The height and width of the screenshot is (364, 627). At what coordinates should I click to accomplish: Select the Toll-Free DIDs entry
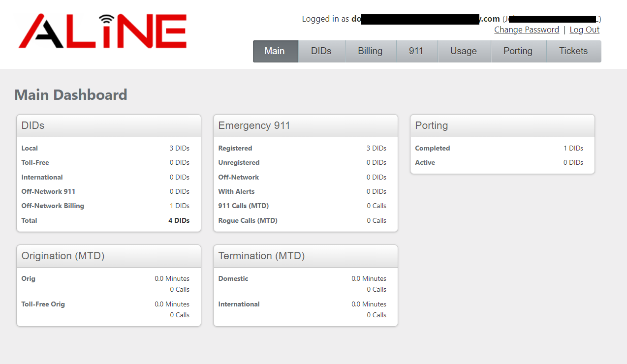(35, 162)
